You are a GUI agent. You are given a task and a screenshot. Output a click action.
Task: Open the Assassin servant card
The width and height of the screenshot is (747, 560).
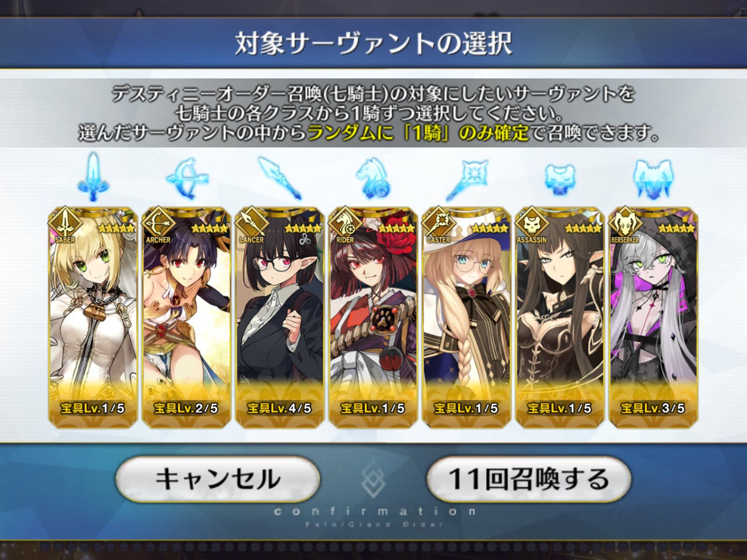click(x=560, y=317)
